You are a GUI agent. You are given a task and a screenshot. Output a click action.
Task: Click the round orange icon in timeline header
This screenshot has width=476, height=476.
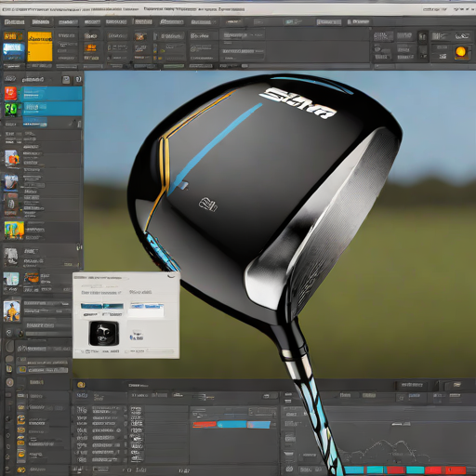81,385
